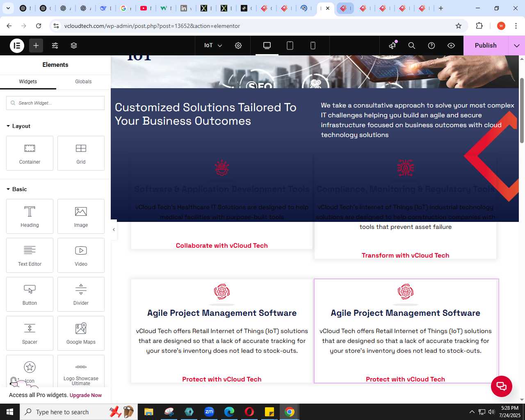The width and height of the screenshot is (525, 420).
Task: Select the Button widget
Action: point(30,294)
